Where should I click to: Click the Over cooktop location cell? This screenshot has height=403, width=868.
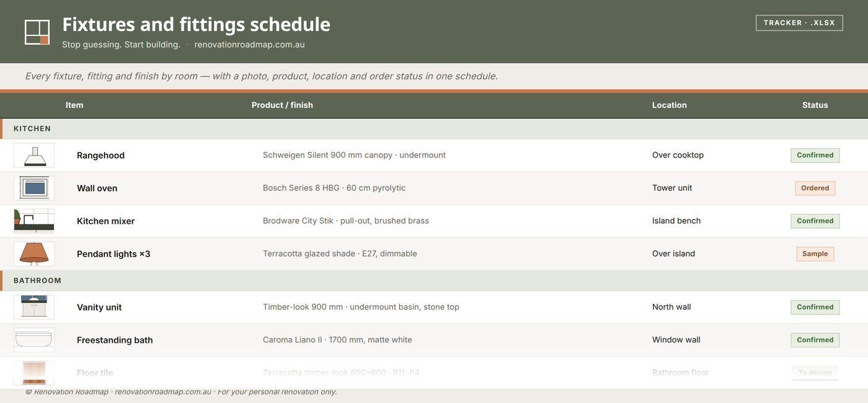tap(678, 156)
